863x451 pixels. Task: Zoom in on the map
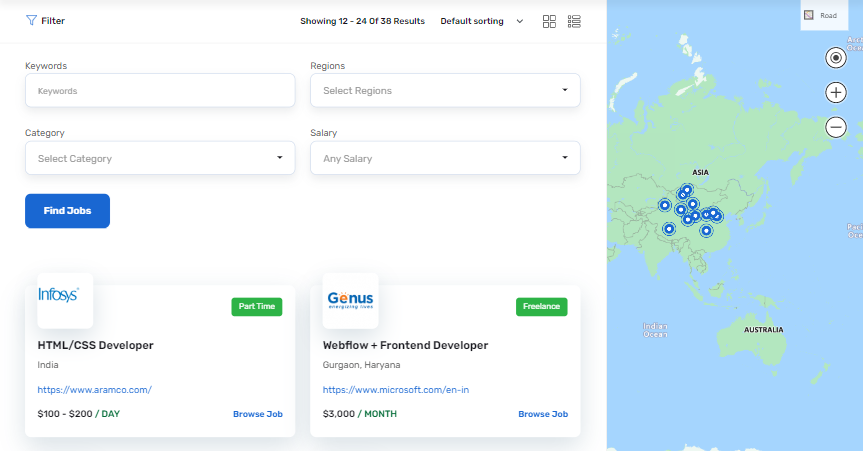[836, 93]
